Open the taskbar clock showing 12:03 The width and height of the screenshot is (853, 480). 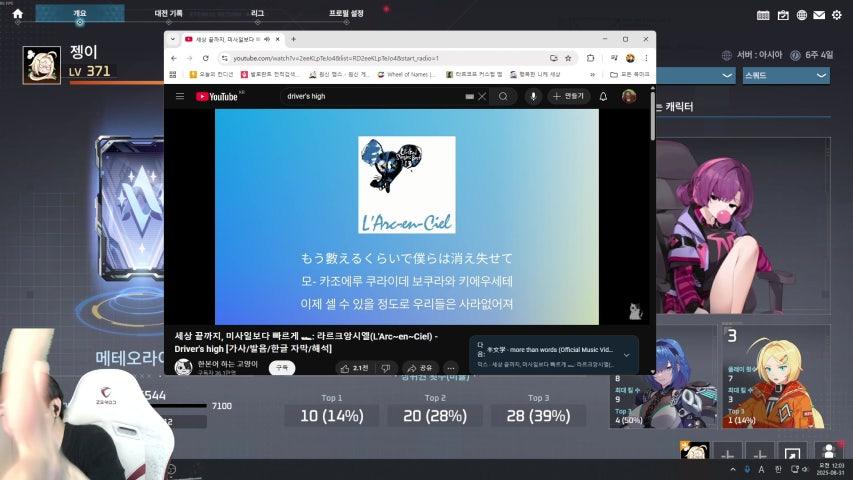pos(832,469)
